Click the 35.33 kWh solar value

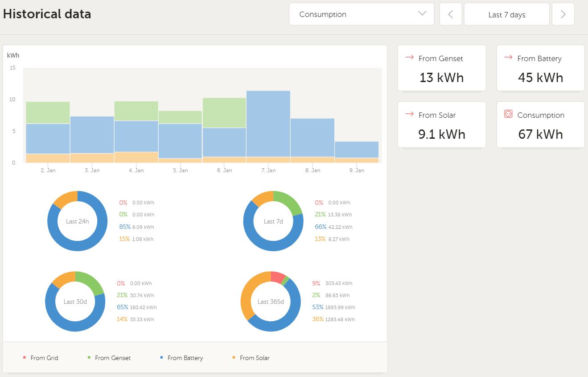pos(142,319)
